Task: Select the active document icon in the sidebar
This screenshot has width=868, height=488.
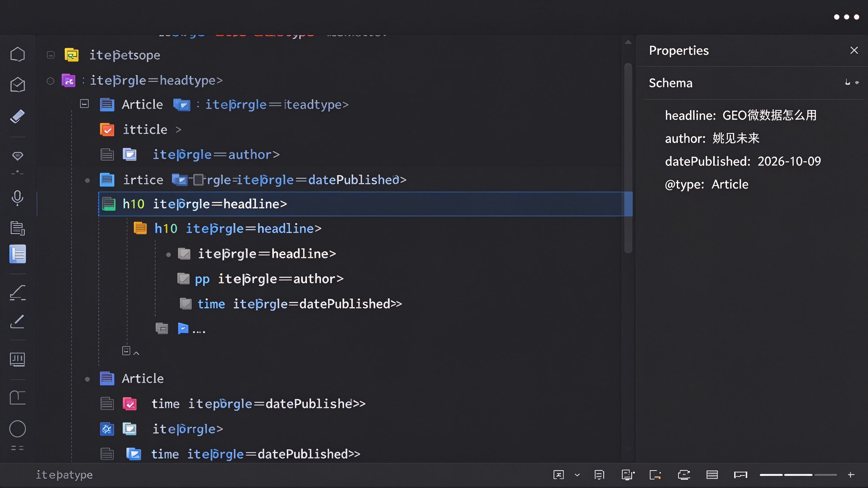Action: [x=17, y=254]
